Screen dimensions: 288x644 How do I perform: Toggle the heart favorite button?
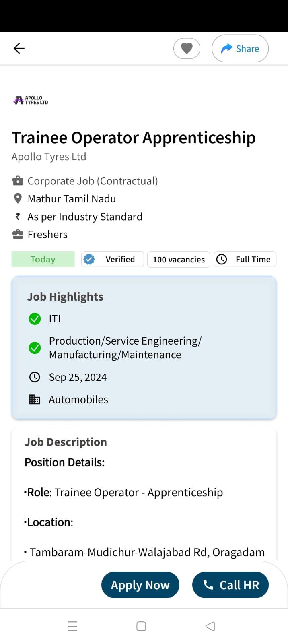[187, 48]
